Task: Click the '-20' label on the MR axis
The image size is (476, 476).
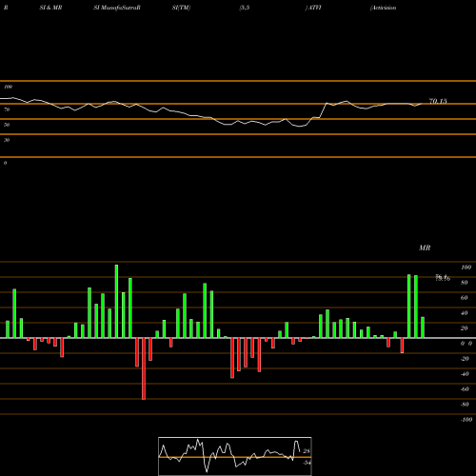Action: [x=465, y=359]
